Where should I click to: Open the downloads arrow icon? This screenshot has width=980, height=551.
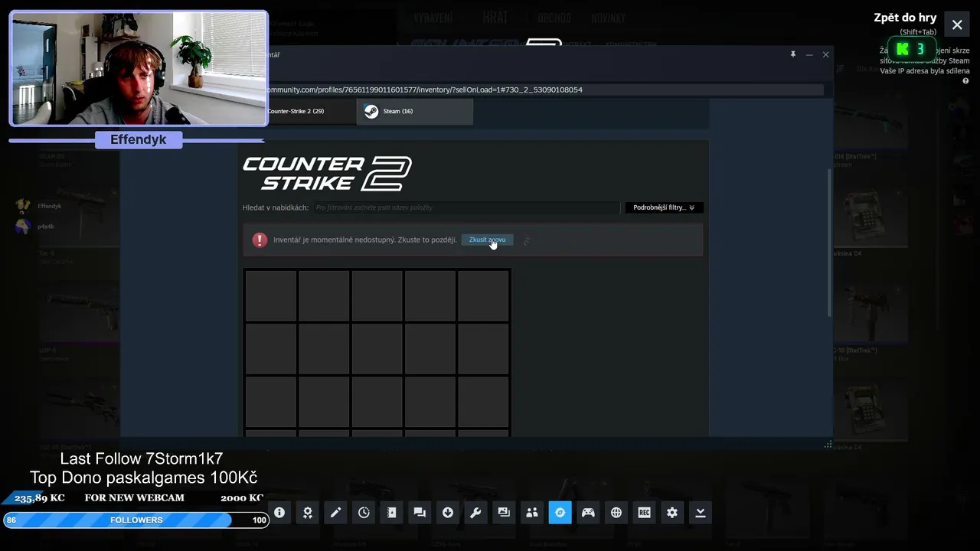pyautogui.click(x=448, y=513)
